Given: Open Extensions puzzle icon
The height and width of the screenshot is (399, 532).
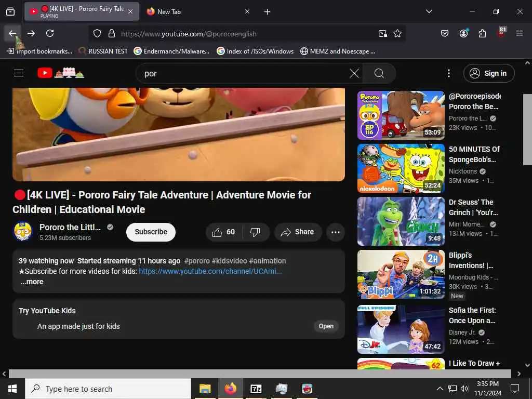Looking at the screenshot, I should point(482,33).
